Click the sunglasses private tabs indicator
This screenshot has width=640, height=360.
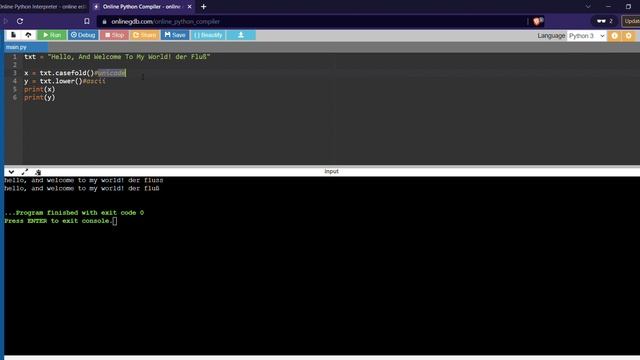[x=604, y=21]
